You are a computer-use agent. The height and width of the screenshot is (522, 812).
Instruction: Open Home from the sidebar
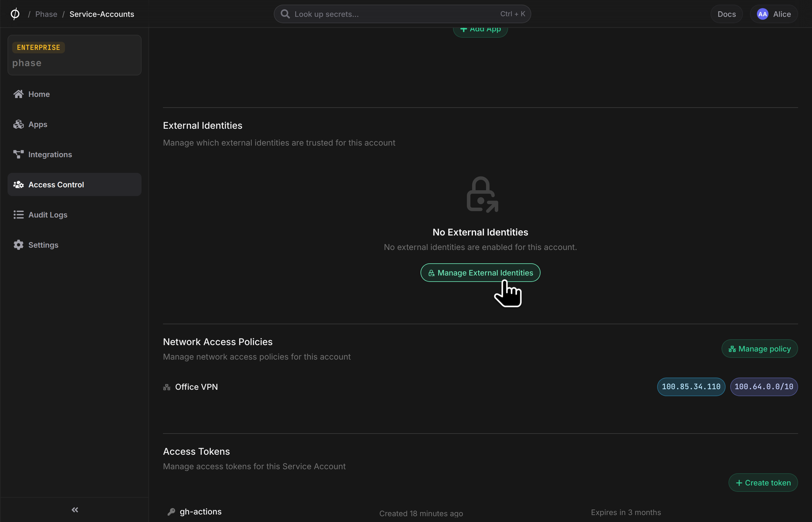tap(74, 94)
